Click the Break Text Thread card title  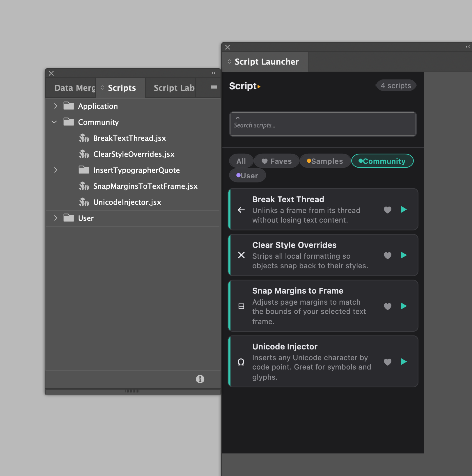tap(288, 199)
